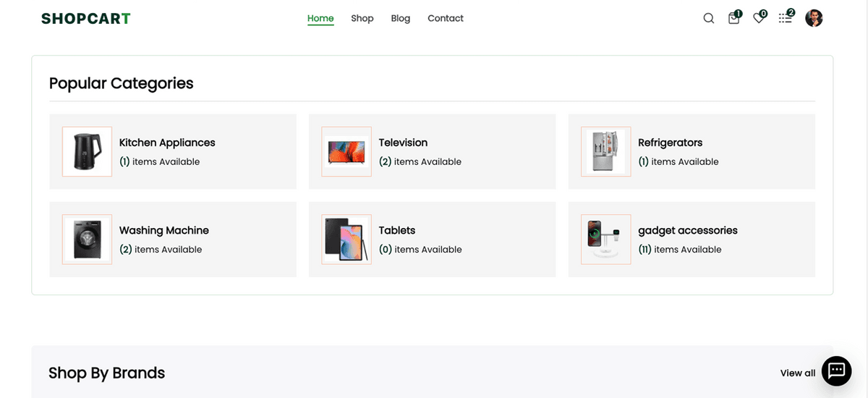Open the wishlist heart icon
The height and width of the screenshot is (398, 868).
click(x=758, y=19)
